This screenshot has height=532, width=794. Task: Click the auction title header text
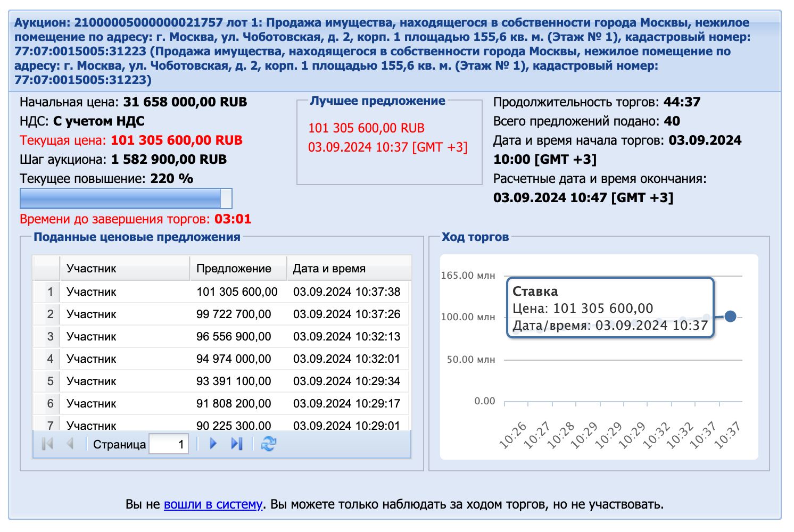pyautogui.click(x=382, y=52)
